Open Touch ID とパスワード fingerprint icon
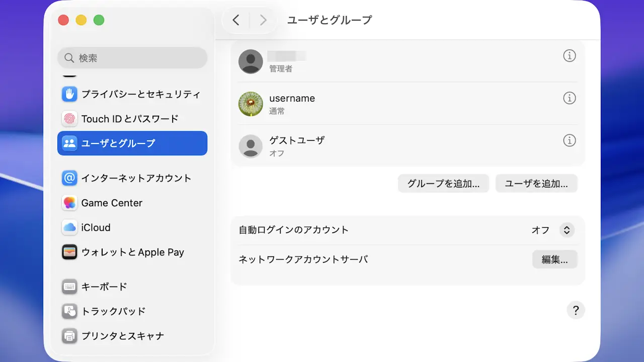 point(69,119)
